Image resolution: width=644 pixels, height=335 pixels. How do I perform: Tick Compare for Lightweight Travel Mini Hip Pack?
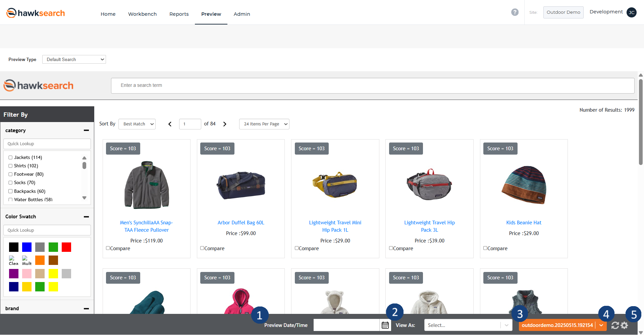coord(297,248)
